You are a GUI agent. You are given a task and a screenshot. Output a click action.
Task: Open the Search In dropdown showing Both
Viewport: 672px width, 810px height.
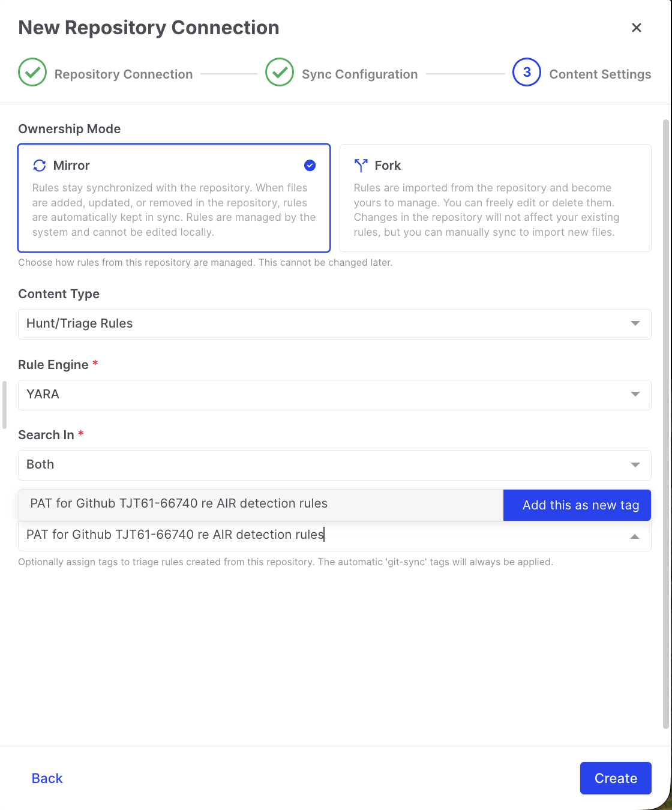click(334, 464)
